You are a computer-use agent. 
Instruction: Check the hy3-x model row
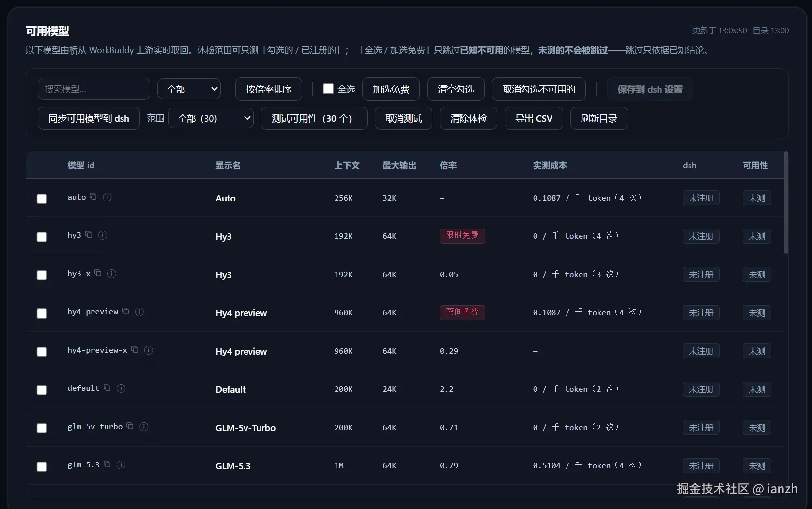pos(42,275)
